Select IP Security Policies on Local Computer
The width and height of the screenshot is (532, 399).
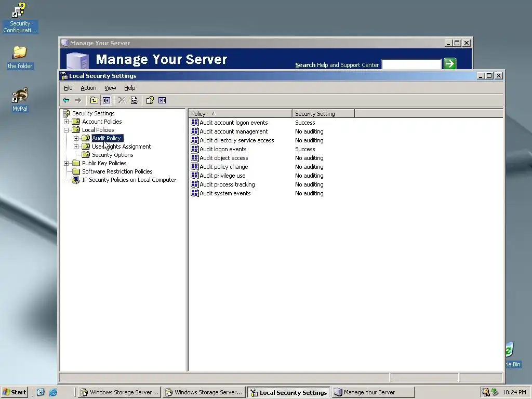(129, 180)
